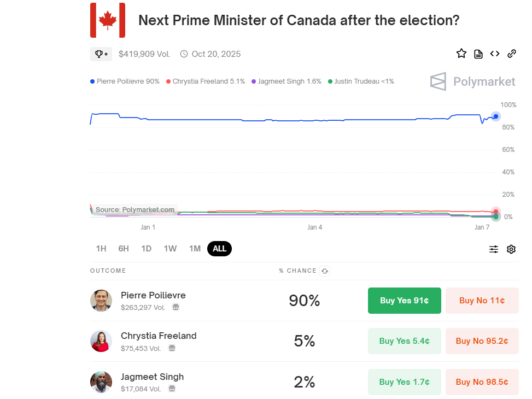532x399 pixels.
Task: Open chart filter sliders icon
Action: click(494, 249)
